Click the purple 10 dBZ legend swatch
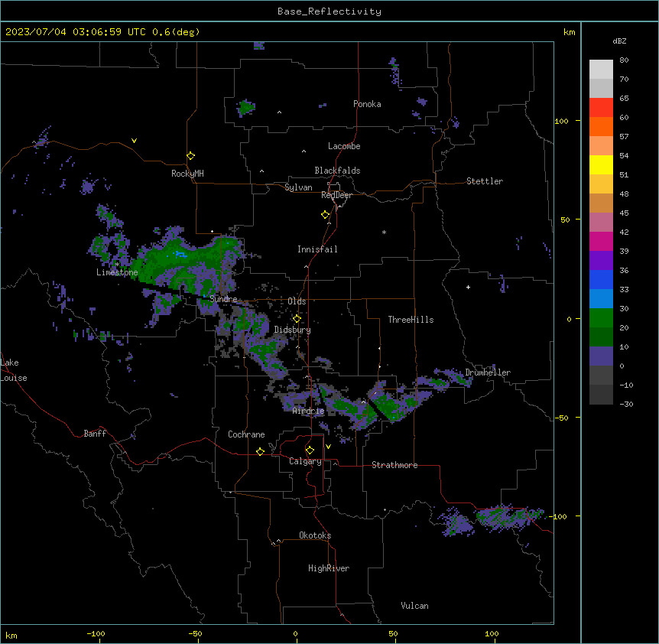The image size is (659, 644). [601, 356]
